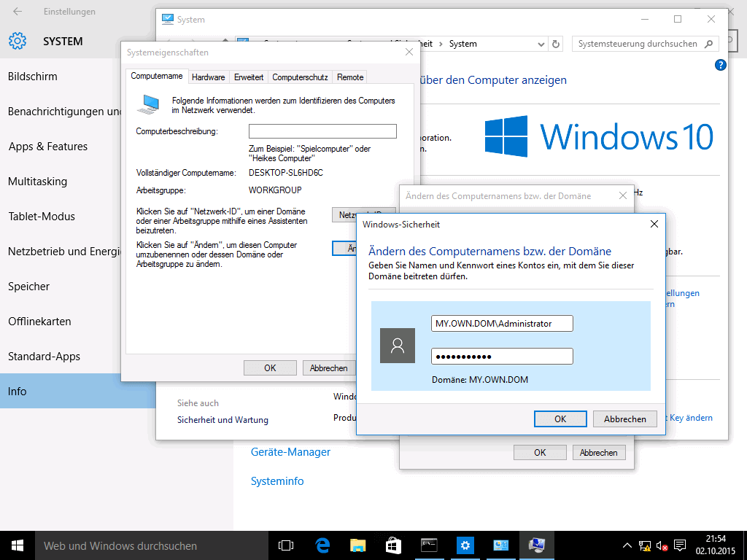Image resolution: width=747 pixels, height=560 pixels.
Task: Open help with the blue question mark icon
Action: 720,65
